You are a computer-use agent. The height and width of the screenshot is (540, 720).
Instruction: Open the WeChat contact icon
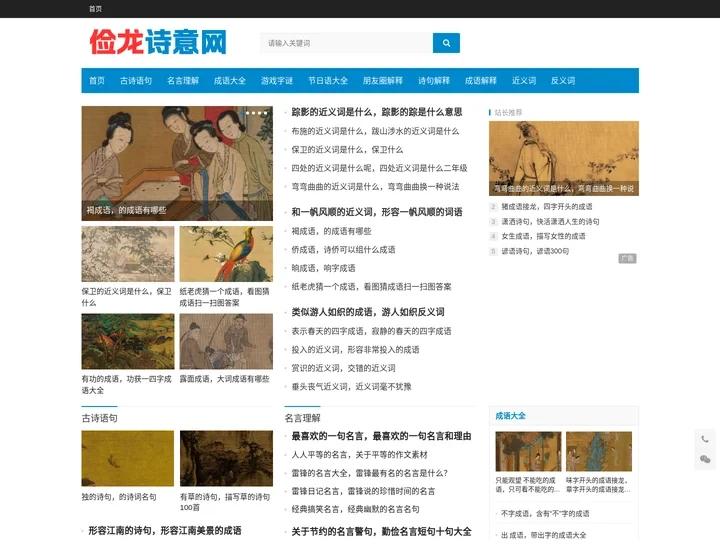(x=705, y=459)
